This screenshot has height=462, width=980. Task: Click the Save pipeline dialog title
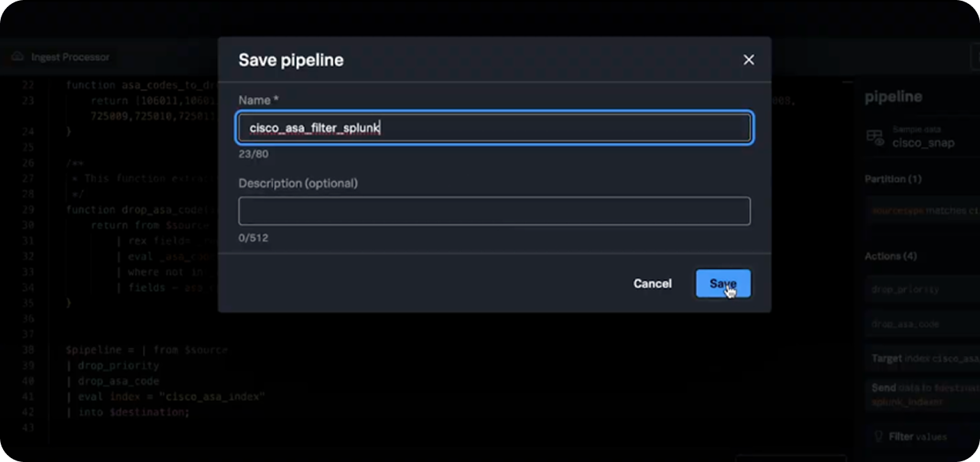click(x=291, y=60)
